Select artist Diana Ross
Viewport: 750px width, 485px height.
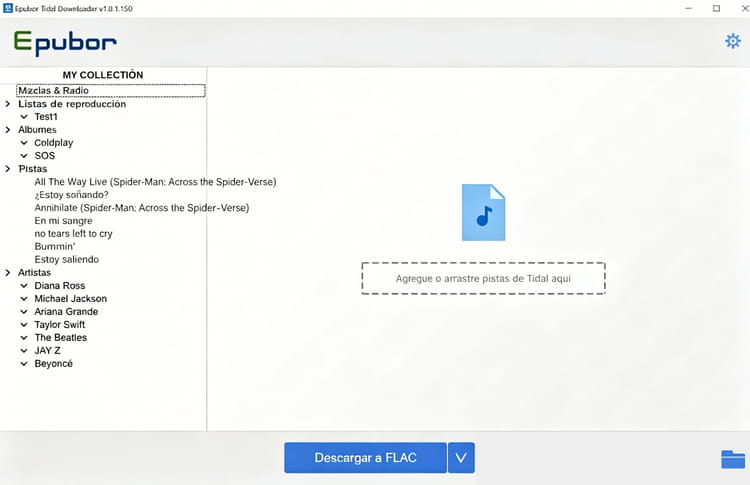coord(60,286)
